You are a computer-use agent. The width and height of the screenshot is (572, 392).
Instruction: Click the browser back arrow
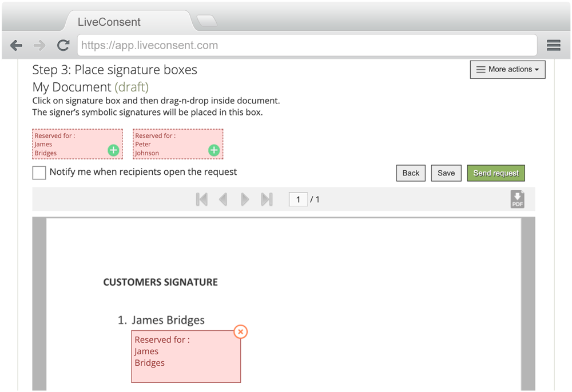coord(17,46)
